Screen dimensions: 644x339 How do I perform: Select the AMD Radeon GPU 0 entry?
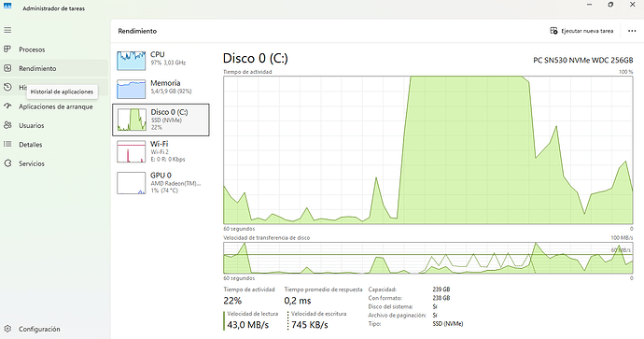click(x=161, y=182)
